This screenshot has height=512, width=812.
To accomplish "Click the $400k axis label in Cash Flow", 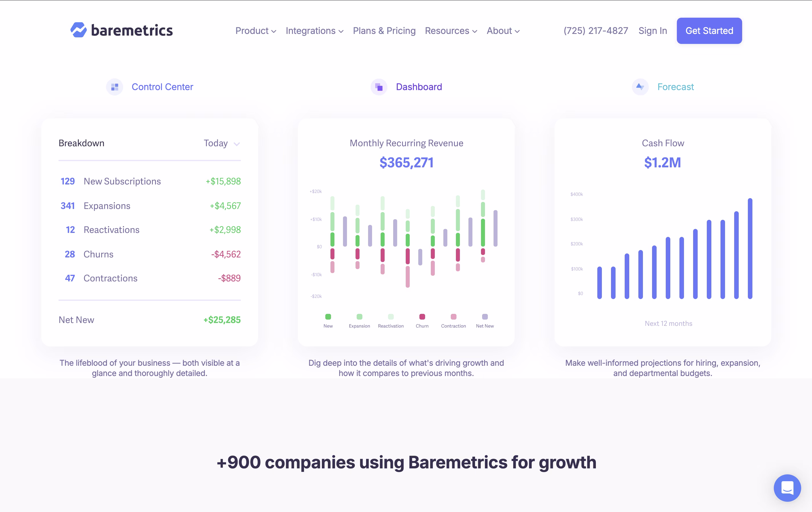I will [x=576, y=194].
